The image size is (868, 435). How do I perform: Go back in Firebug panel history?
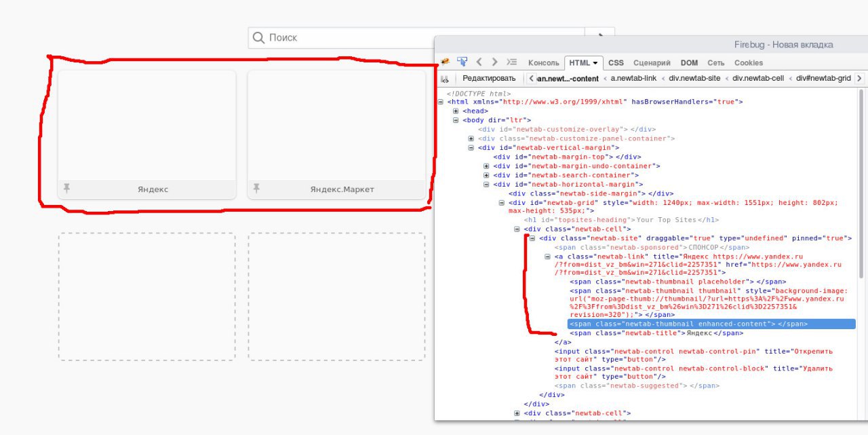click(479, 62)
